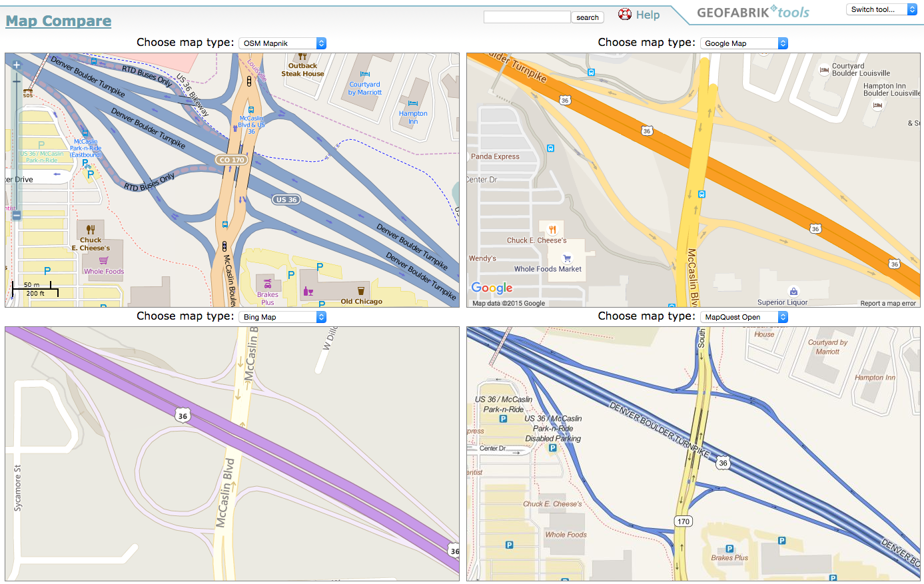Click the SOS emergency phone icon in OSM map
The width and height of the screenshot is (924, 584).
pyautogui.click(x=28, y=92)
